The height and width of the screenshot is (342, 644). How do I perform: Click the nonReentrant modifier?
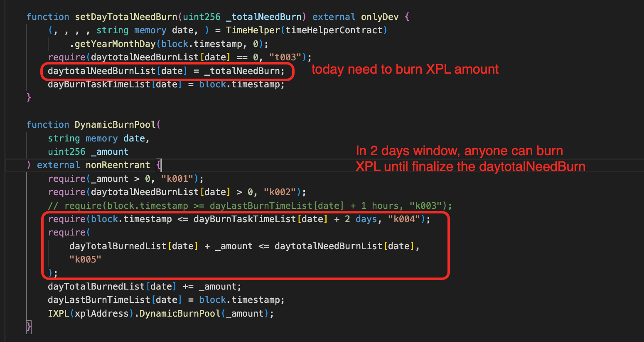(118, 165)
